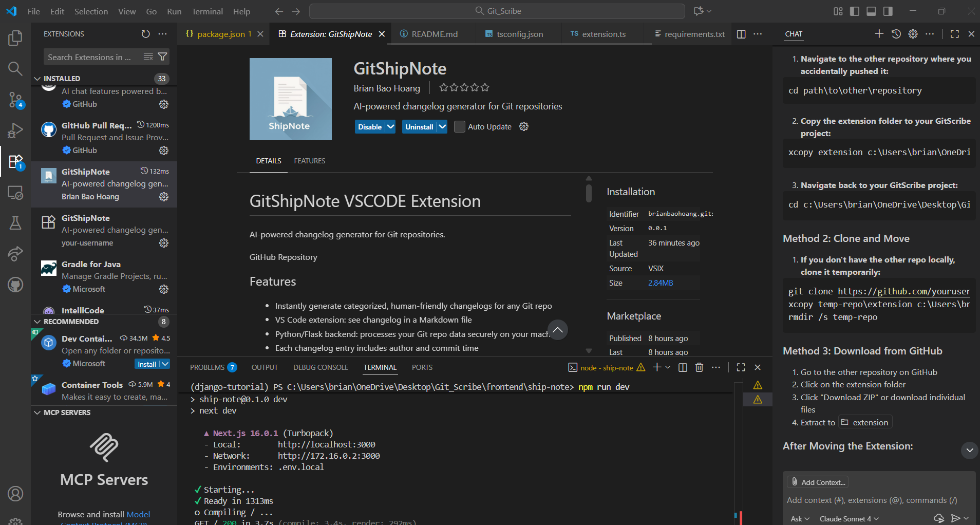Open manage gear for Gradle for Java
This screenshot has width=980, height=525.
coord(164,289)
